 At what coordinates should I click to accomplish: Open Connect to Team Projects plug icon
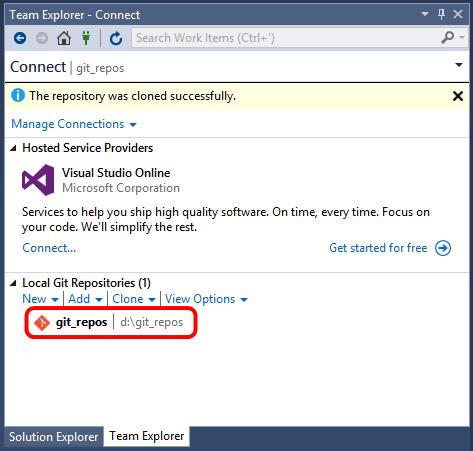click(x=86, y=38)
